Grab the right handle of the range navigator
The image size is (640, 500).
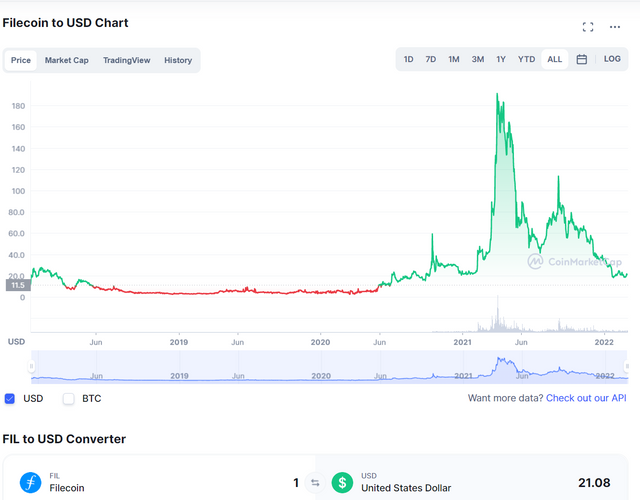click(x=627, y=366)
